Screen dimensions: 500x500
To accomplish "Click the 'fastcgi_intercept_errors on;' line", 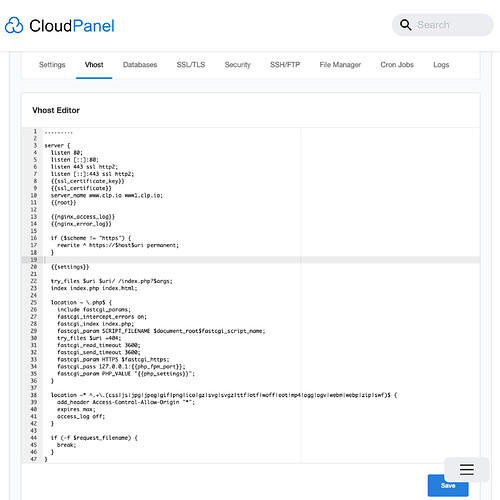I will pos(102,317).
